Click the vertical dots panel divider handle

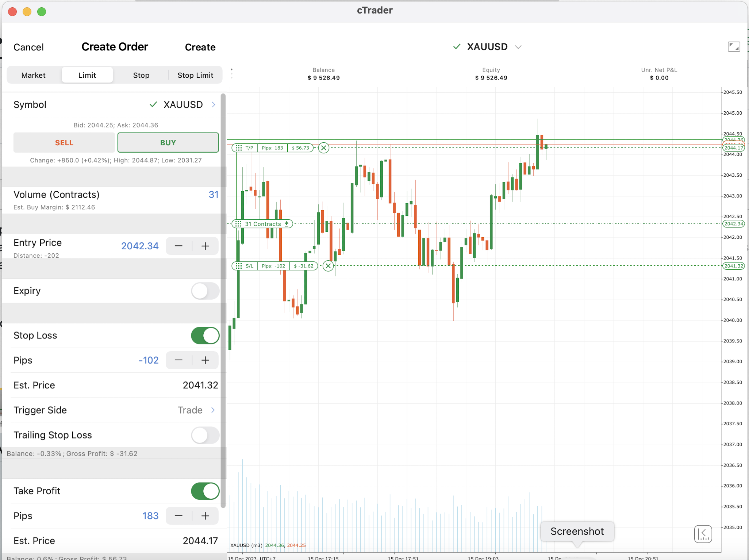231,73
